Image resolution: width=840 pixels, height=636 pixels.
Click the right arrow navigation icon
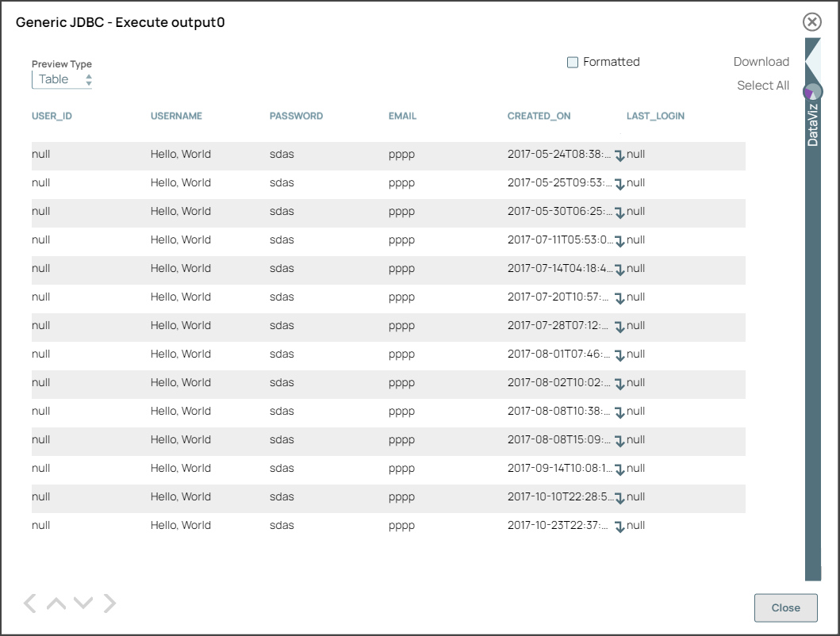coord(109,603)
